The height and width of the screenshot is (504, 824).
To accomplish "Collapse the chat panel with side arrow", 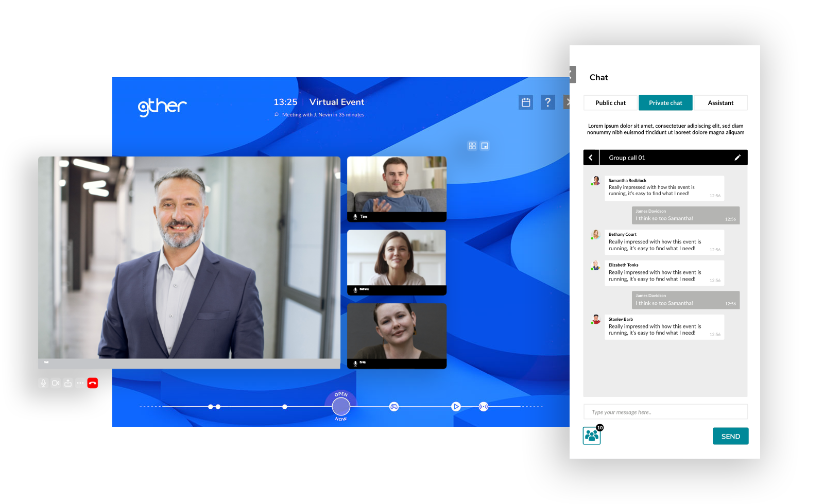I will [x=572, y=75].
